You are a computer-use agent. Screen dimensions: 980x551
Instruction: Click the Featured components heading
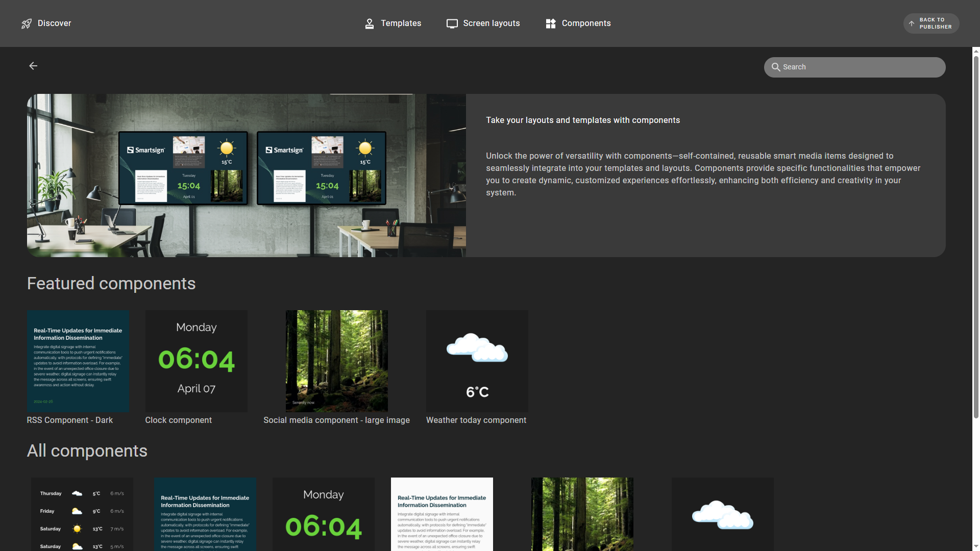point(111,284)
